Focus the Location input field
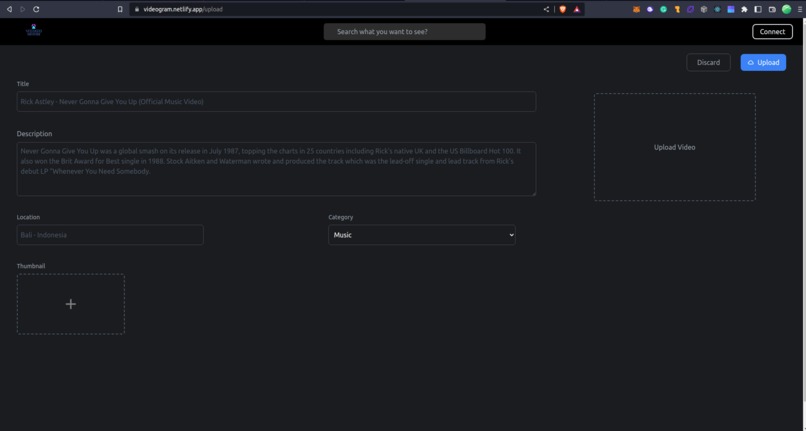 pos(110,235)
